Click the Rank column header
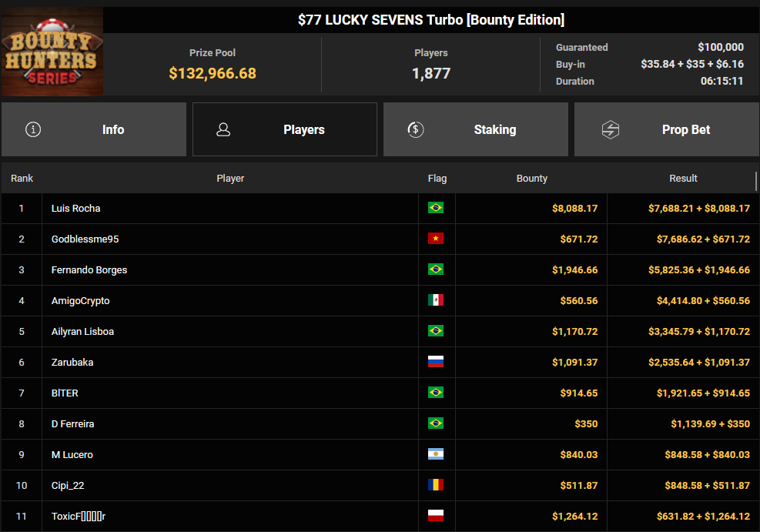Viewport: 760px width, 532px height. (22, 179)
